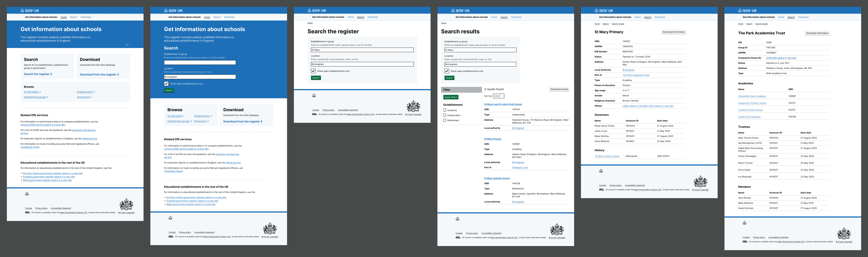Click green Search button in blue home page form

coord(169,91)
